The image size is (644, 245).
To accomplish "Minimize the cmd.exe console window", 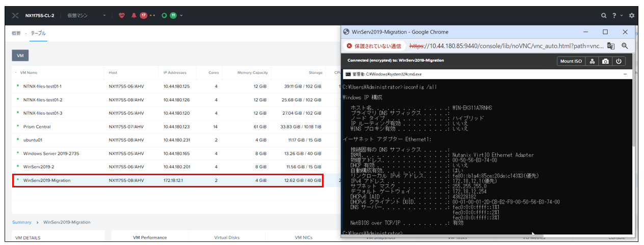I will coord(625,74).
